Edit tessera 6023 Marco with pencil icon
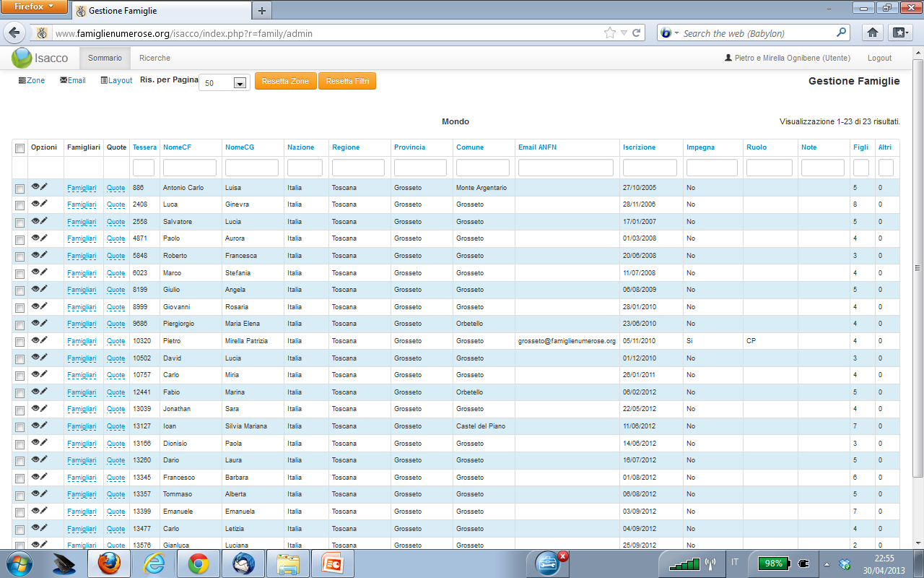Viewport: 924px width, 578px height. tap(44, 272)
